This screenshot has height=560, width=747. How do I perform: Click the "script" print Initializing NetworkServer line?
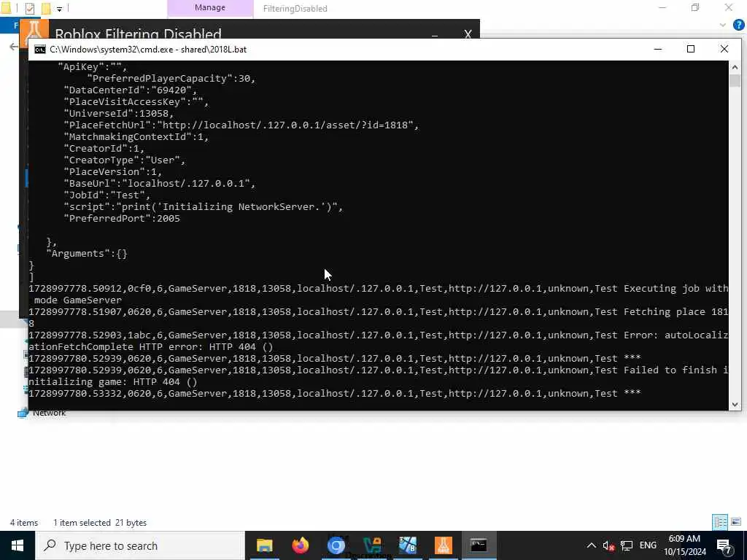coord(204,207)
